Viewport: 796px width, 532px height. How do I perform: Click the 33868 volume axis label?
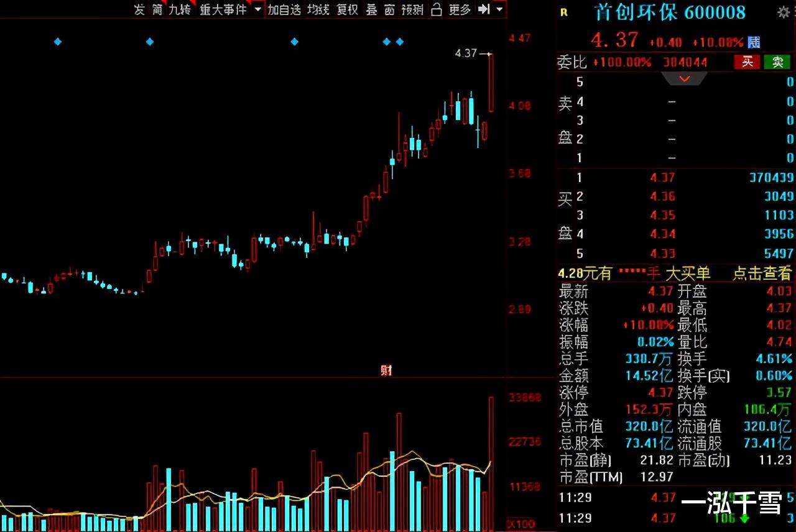525,397
